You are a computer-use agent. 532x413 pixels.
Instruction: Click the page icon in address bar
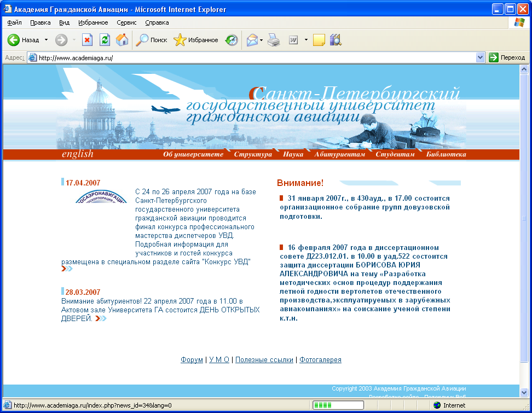[x=33, y=57]
